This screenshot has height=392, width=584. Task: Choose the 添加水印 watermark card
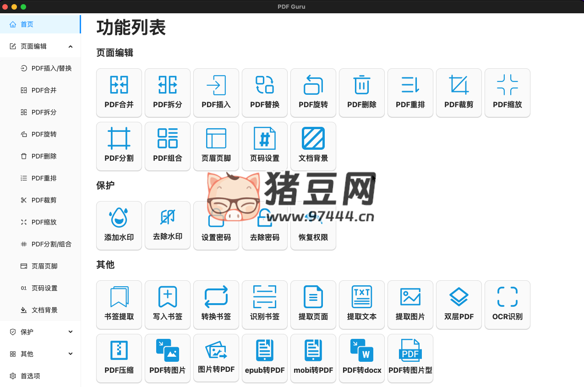tap(119, 225)
